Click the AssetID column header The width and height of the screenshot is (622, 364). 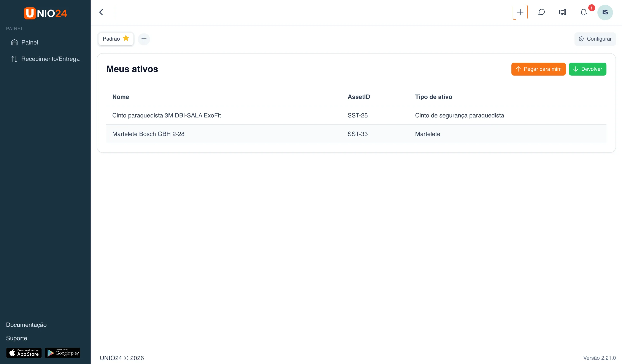click(x=359, y=97)
